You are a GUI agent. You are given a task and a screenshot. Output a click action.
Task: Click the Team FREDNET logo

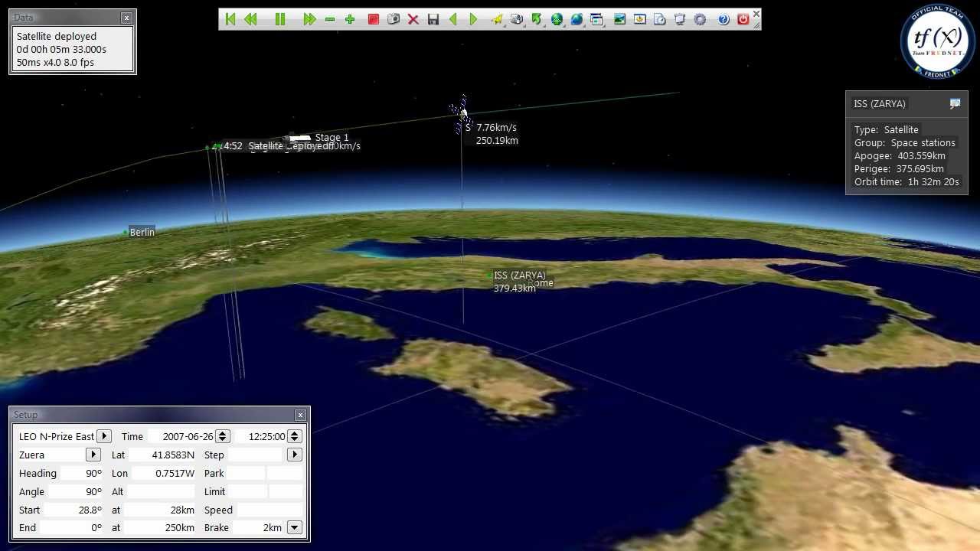pos(938,41)
